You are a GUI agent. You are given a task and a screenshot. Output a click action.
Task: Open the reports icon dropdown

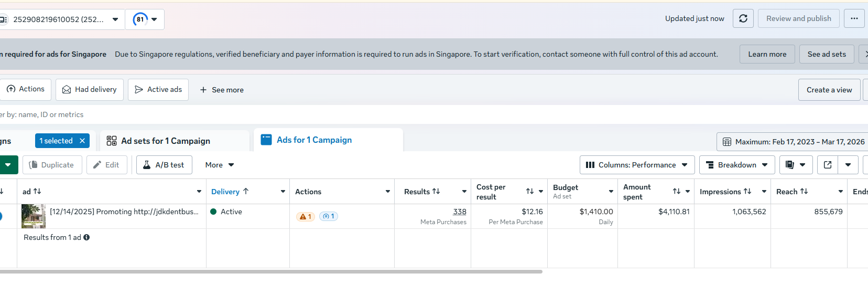coord(796,165)
